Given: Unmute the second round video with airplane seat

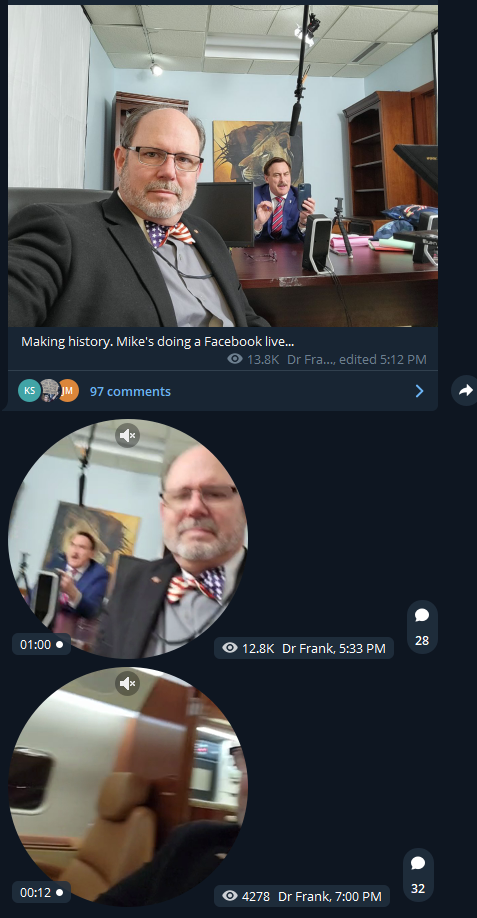Looking at the screenshot, I should (127, 683).
